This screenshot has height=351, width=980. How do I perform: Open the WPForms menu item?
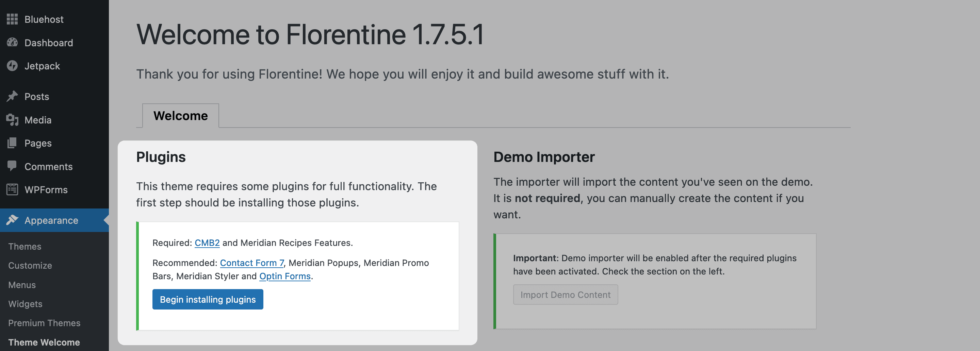(x=46, y=190)
